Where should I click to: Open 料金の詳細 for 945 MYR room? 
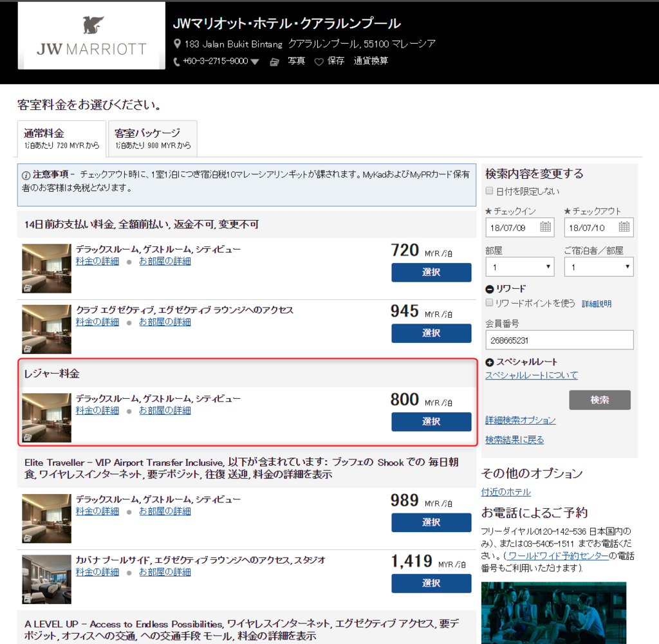[97, 322]
